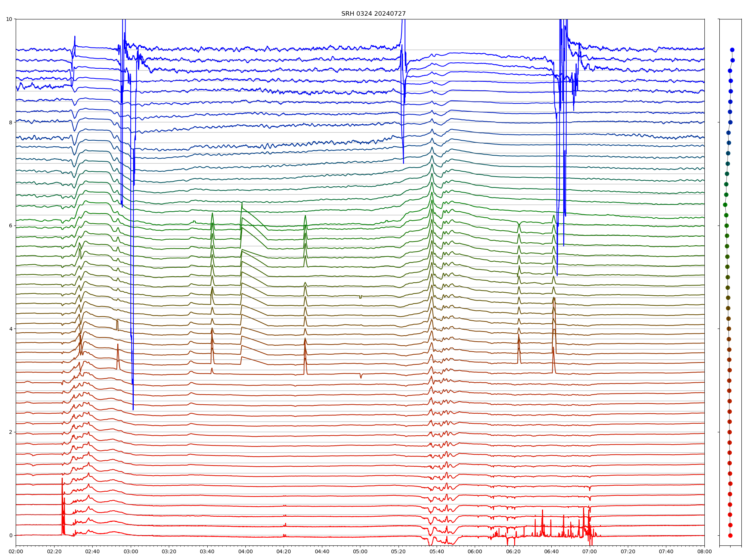Click the 05:40 x-axis time label

point(437,551)
